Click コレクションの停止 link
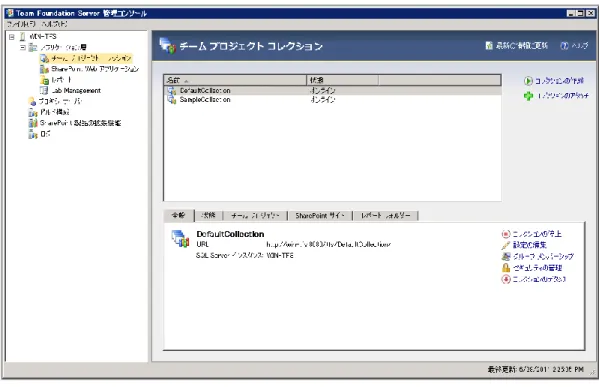599x387 pixels. click(537, 234)
